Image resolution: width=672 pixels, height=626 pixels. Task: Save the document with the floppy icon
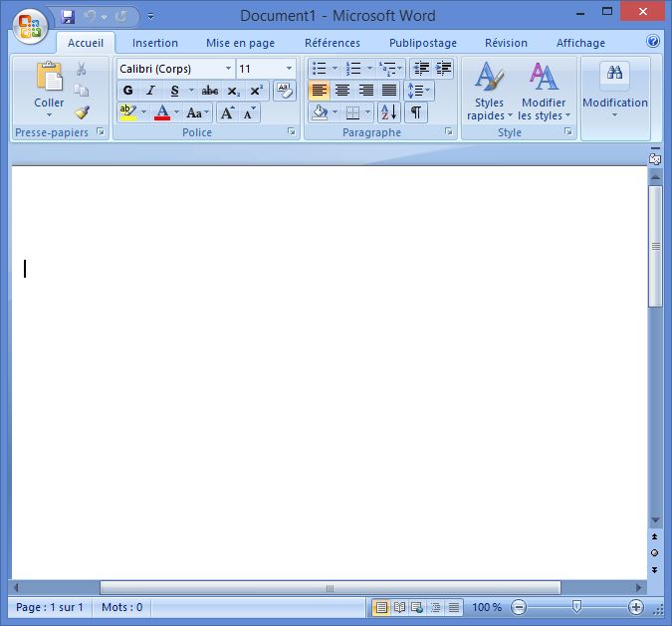click(68, 17)
